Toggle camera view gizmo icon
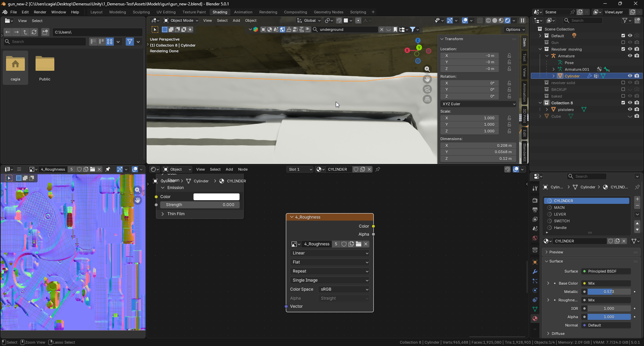This screenshot has height=346, width=644. click(427, 89)
